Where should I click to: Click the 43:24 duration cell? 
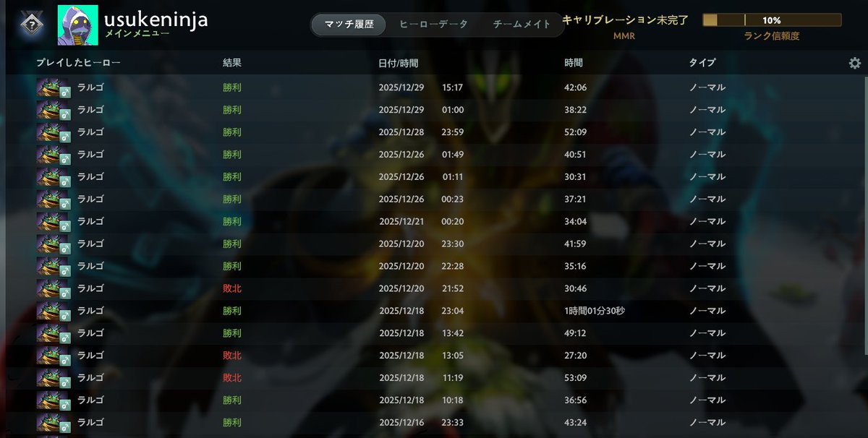click(x=576, y=422)
